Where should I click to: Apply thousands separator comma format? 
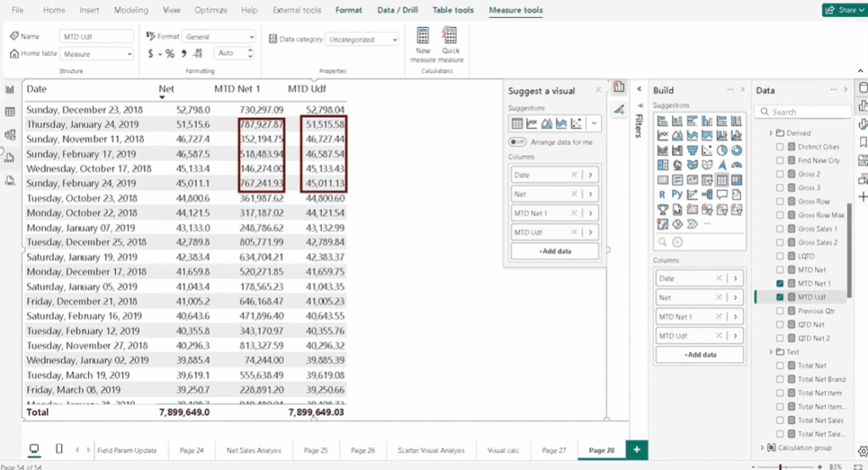pyautogui.click(x=184, y=53)
